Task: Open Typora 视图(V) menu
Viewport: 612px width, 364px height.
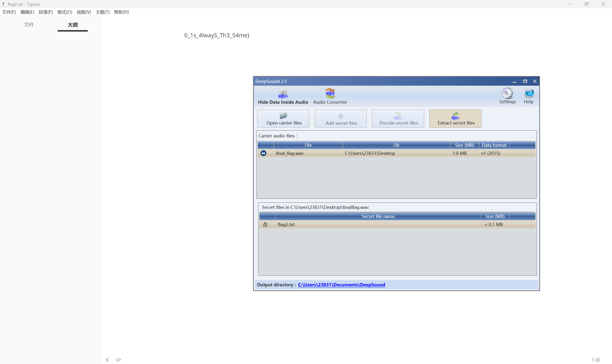Action: tap(84, 12)
